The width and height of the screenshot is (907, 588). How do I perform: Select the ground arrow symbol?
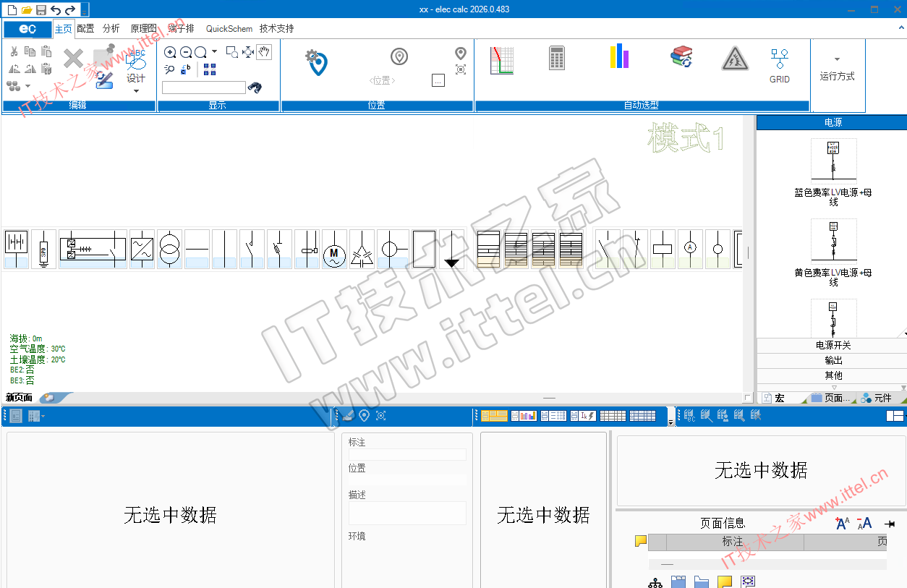pyautogui.click(x=451, y=250)
